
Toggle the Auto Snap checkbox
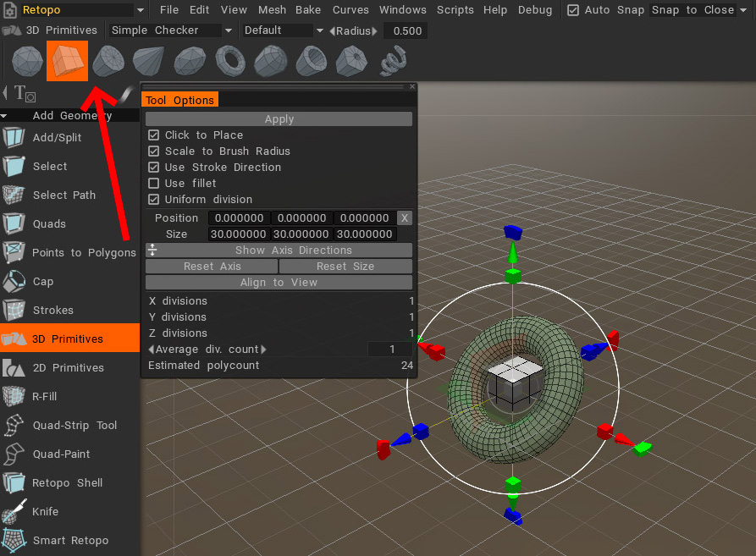click(573, 10)
